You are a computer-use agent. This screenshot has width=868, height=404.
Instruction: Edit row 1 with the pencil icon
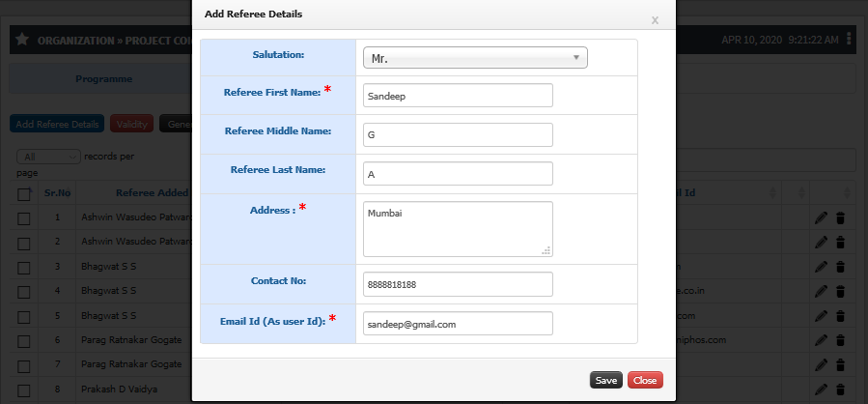(821, 217)
